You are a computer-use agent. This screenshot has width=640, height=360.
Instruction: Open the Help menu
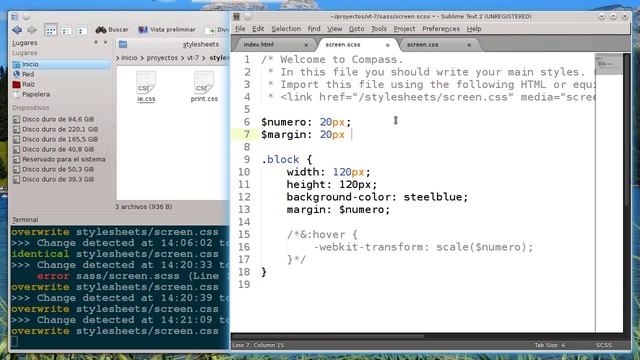(x=474, y=29)
